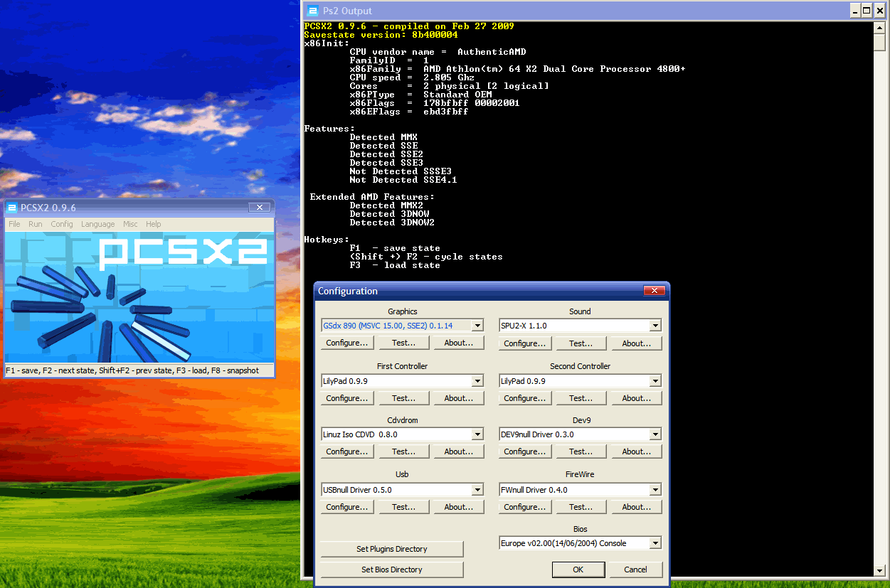Image resolution: width=890 pixels, height=588 pixels.
Task: Open Config menu in PCSX2 window
Action: pos(62,224)
